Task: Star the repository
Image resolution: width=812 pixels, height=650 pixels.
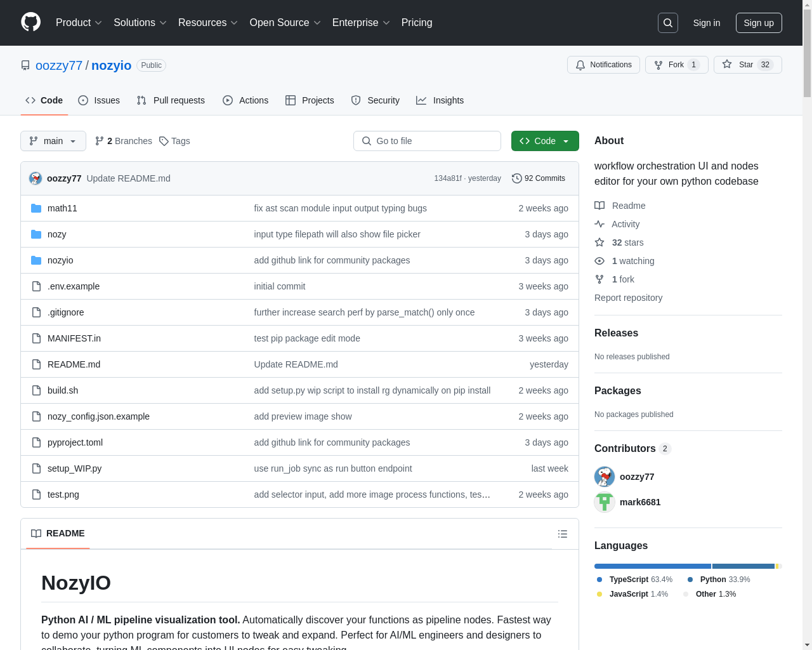Action: click(x=748, y=65)
